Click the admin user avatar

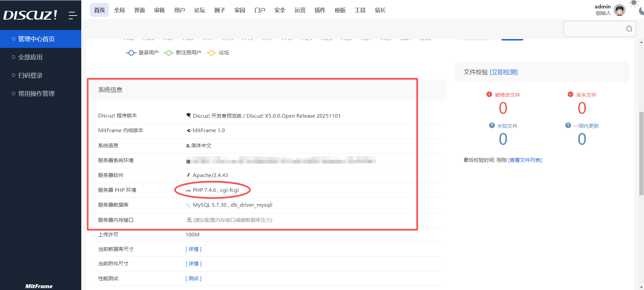620,10
